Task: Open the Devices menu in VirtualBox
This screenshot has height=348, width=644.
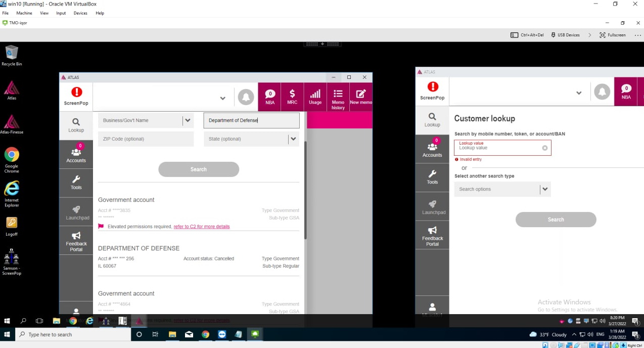Action: pos(80,13)
